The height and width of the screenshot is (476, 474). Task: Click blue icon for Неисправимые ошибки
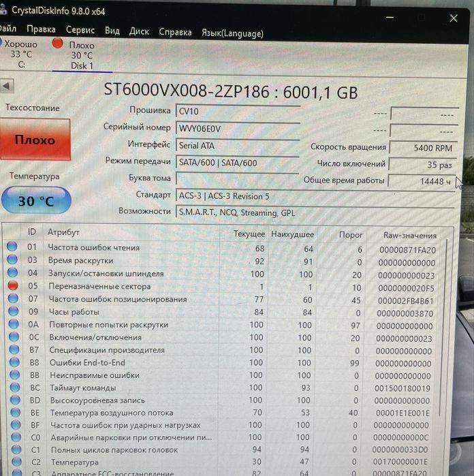[15, 375]
